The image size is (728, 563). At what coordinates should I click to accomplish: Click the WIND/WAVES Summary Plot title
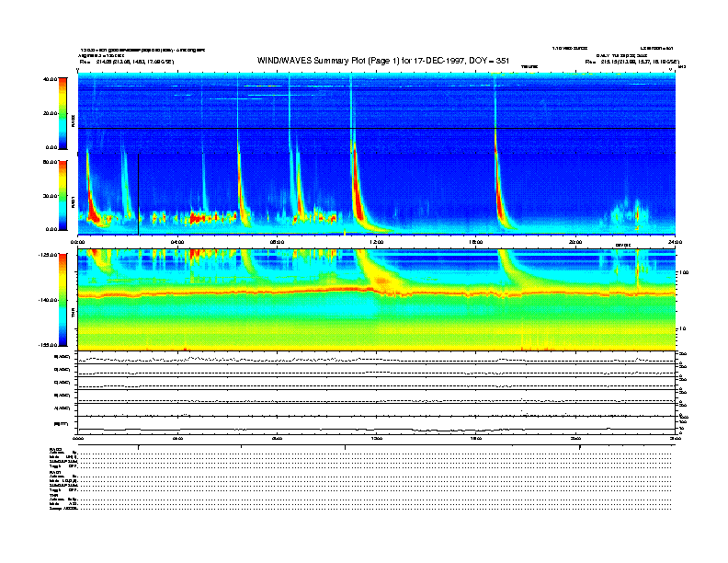coord(383,61)
